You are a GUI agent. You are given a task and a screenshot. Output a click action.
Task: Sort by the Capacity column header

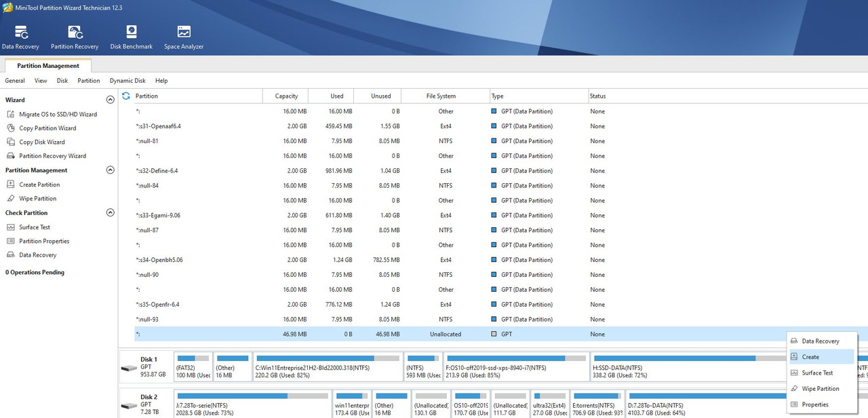tap(285, 96)
